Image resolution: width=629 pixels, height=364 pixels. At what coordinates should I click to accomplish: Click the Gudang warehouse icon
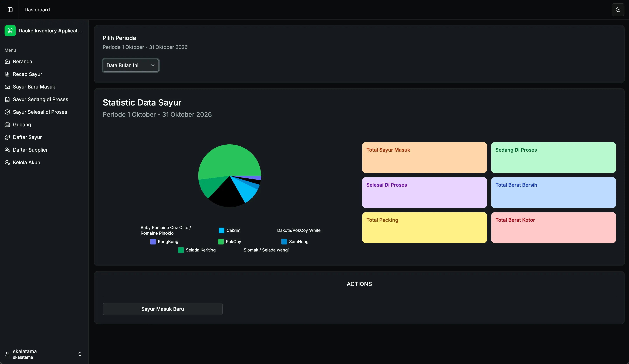point(8,124)
